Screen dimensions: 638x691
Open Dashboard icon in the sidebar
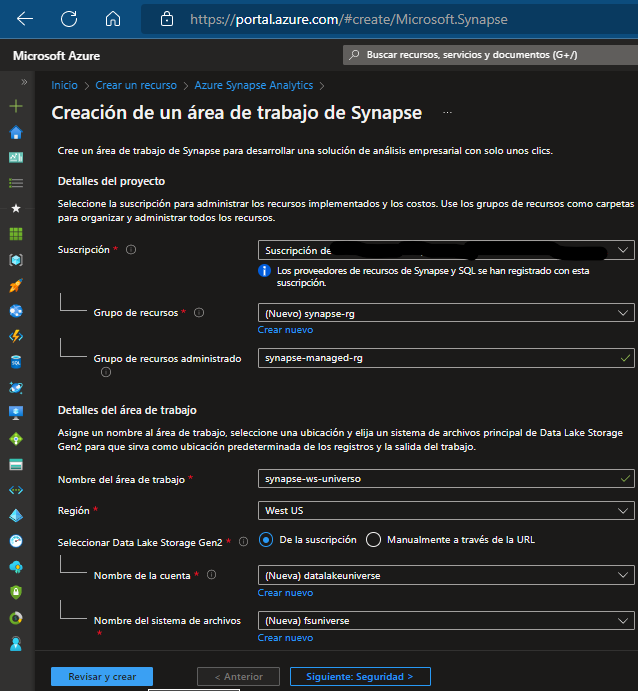16,157
